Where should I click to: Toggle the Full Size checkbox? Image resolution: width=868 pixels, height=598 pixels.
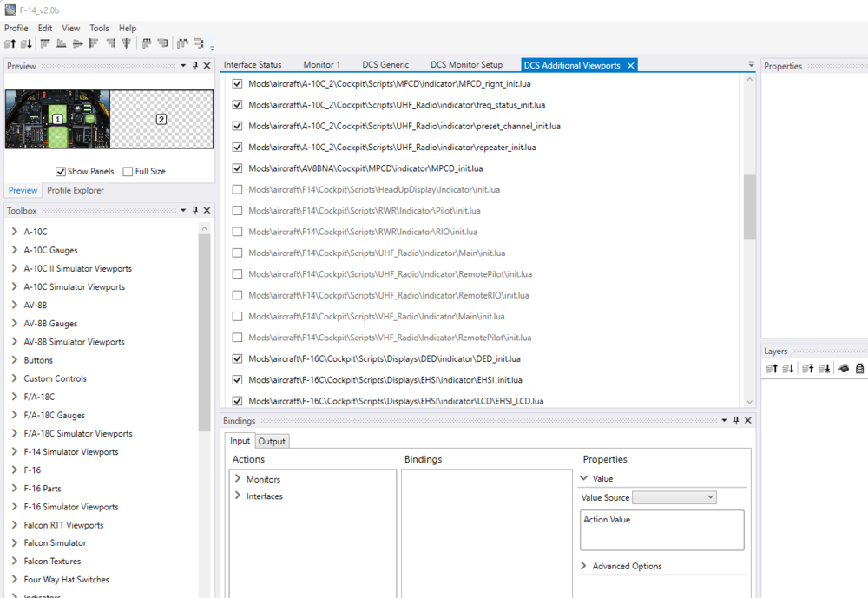(x=128, y=172)
